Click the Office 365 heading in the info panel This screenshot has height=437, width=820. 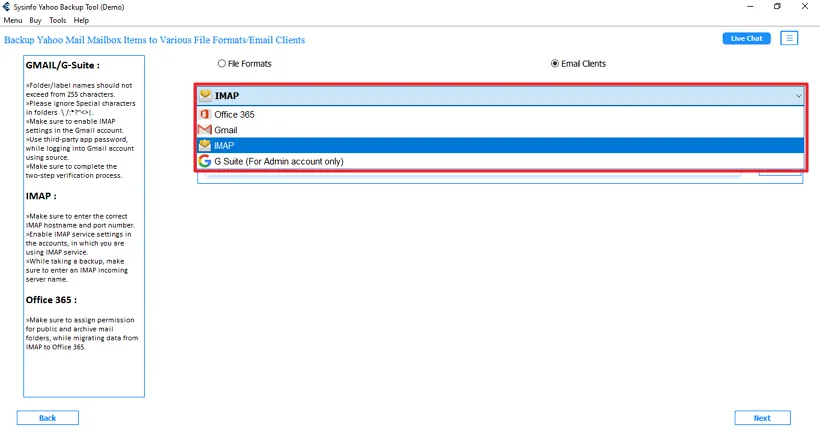coord(51,300)
